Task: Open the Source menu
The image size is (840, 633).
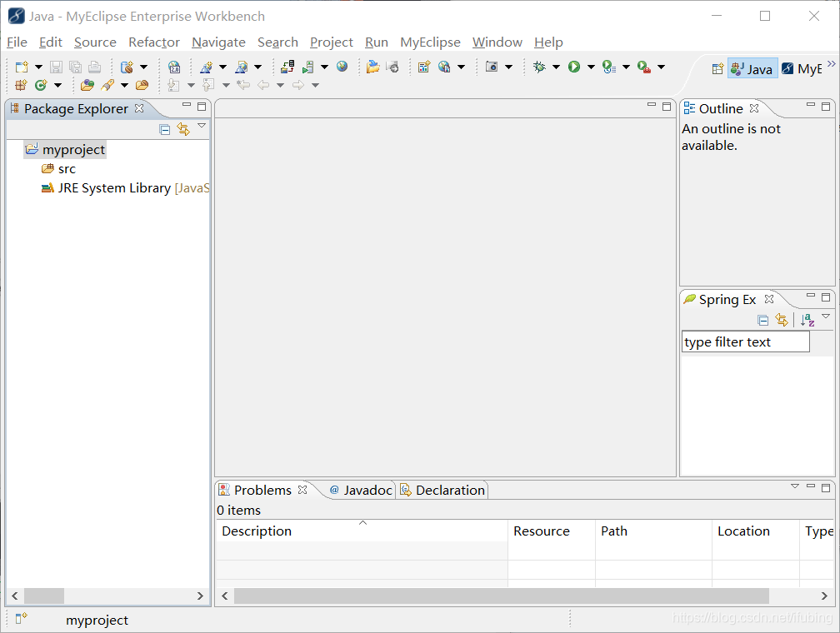Action: point(95,42)
